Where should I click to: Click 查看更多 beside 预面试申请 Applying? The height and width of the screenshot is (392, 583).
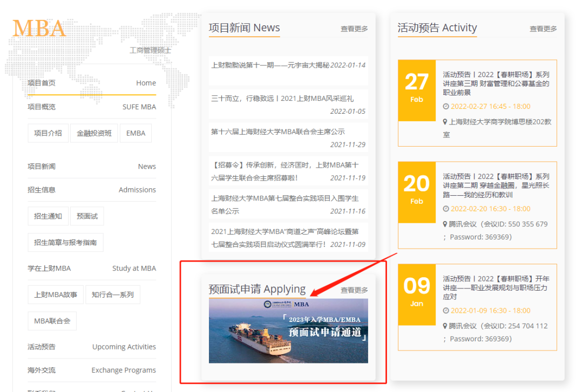point(354,290)
